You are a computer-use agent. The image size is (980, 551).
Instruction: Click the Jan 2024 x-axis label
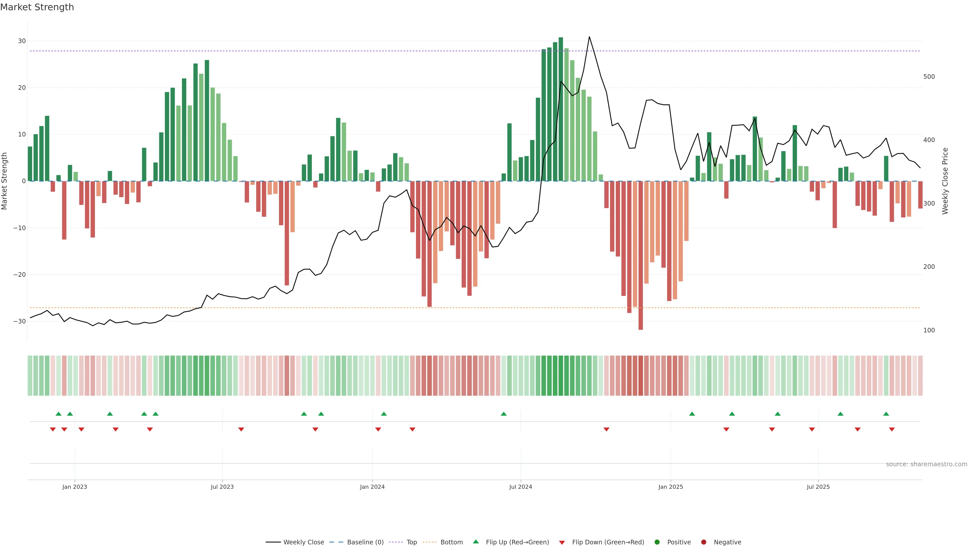point(372,487)
